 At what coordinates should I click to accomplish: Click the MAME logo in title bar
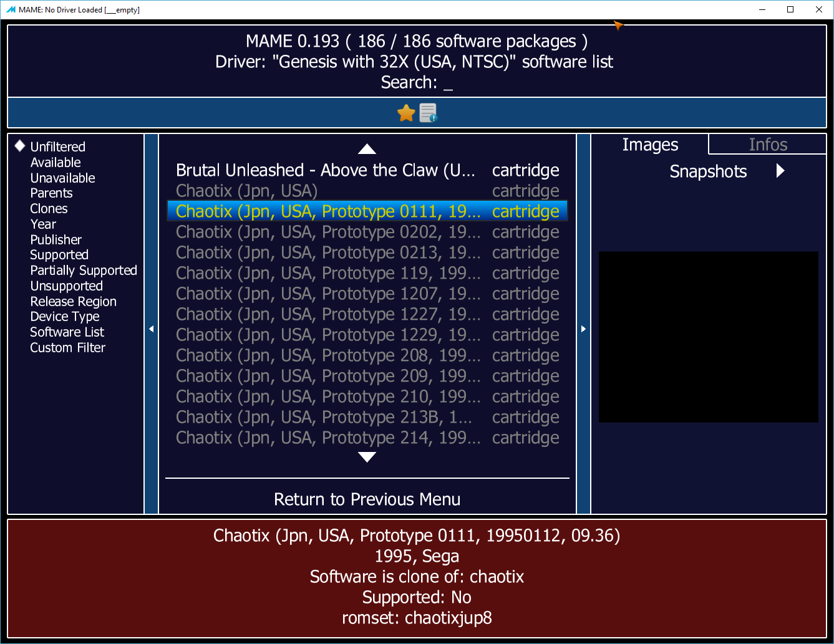pyautogui.click(x=11, y=9)
